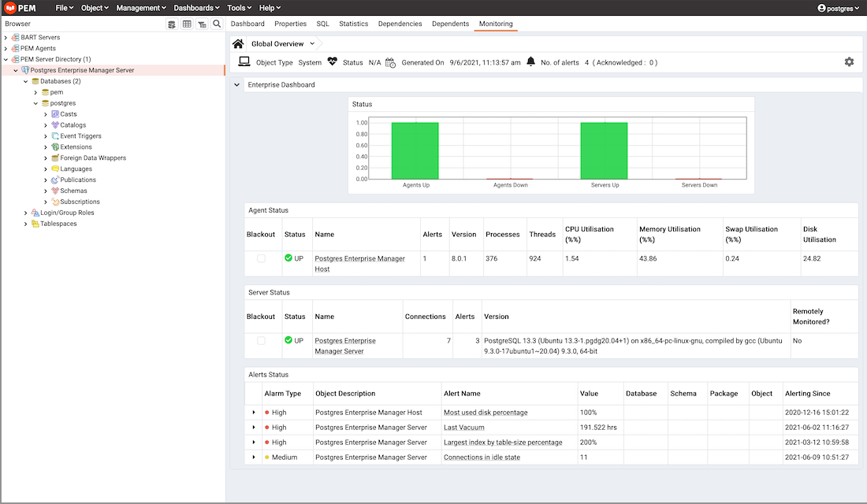The width and height of the screenshot is (867, 504).
Task: Collapse the postgres database node
Action: [x=35, y=103]
